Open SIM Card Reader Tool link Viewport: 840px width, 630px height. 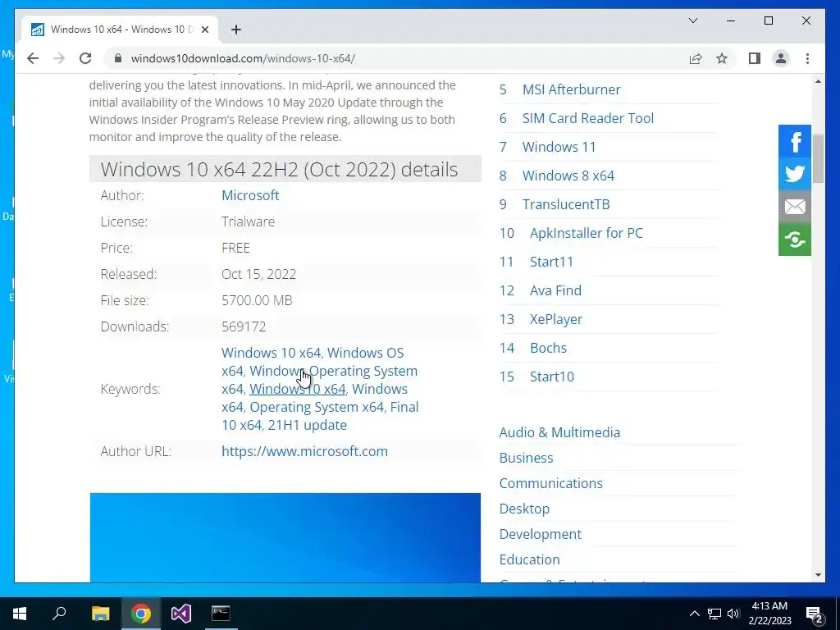coord(588,118)
